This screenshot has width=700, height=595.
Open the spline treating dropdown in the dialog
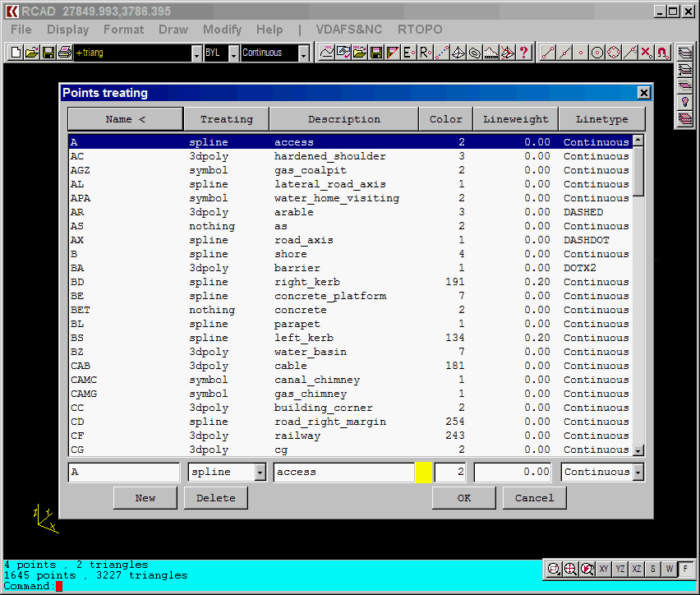(259, 472)
